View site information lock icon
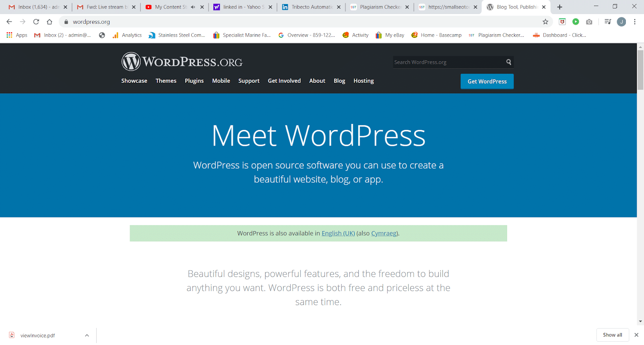This screenshot has width=644, height=345. [x=66, y=22]
